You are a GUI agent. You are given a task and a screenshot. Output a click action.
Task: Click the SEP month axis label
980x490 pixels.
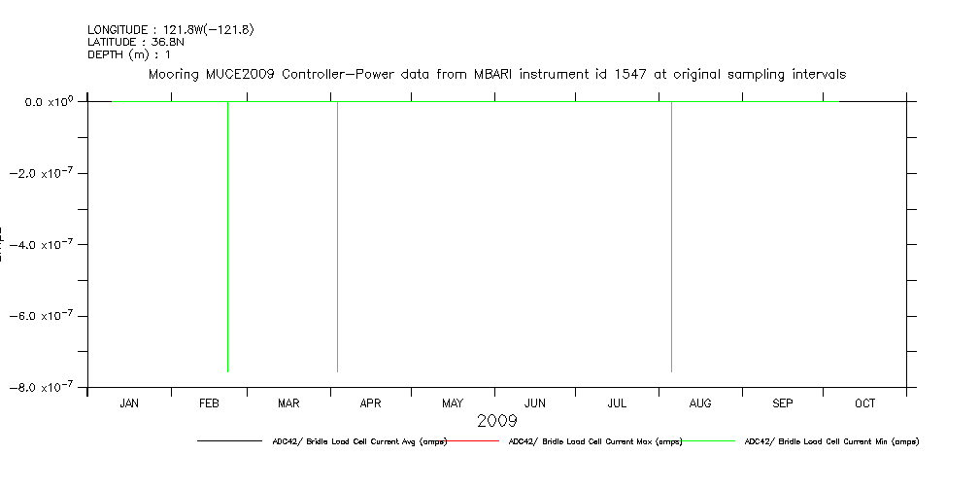(x=783, y=402)
